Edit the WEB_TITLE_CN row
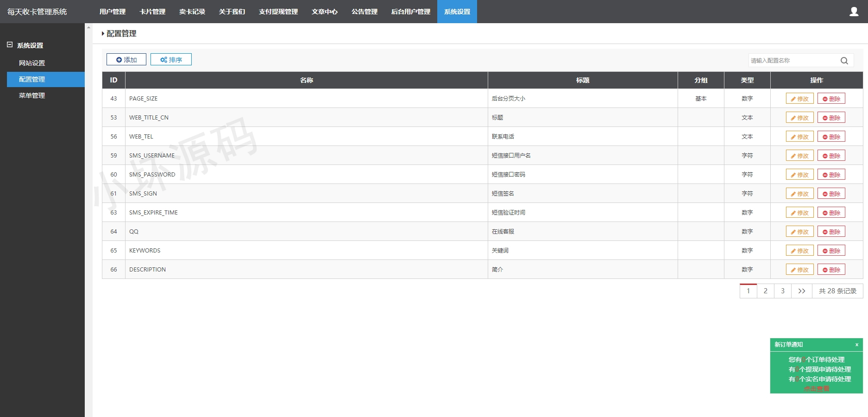Image resolution: width=868 pixels, height=417 pixels. click(x=800, y=118)
